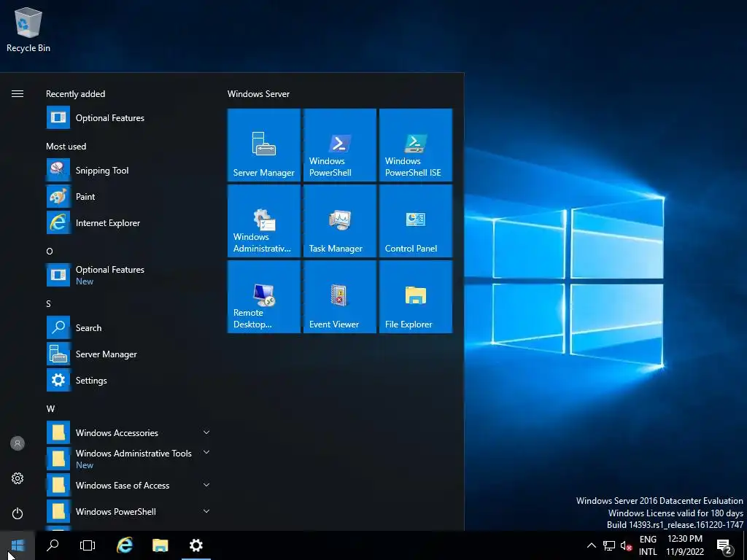Open the File Explorer tile

pyautogui.click(x=415, y=296)
